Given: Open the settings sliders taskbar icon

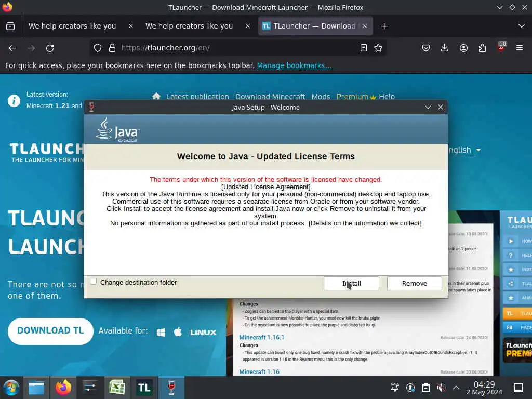Looking at the screenshot, I should [x=90, y=388].
